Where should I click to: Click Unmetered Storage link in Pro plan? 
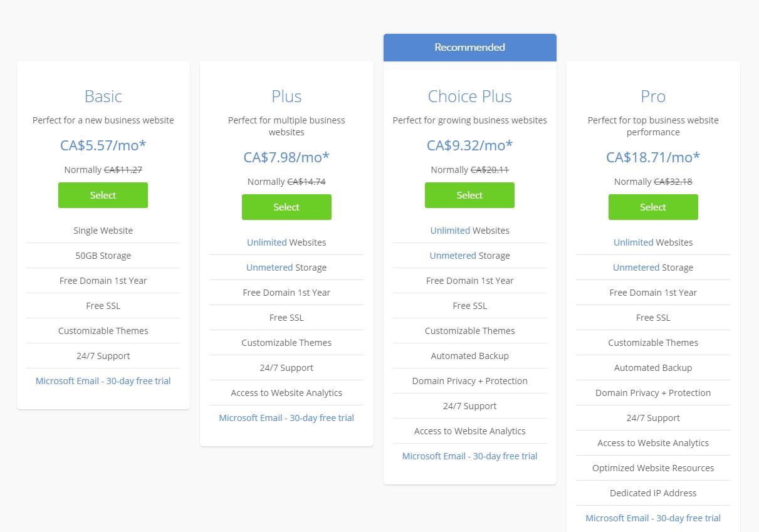636,267
